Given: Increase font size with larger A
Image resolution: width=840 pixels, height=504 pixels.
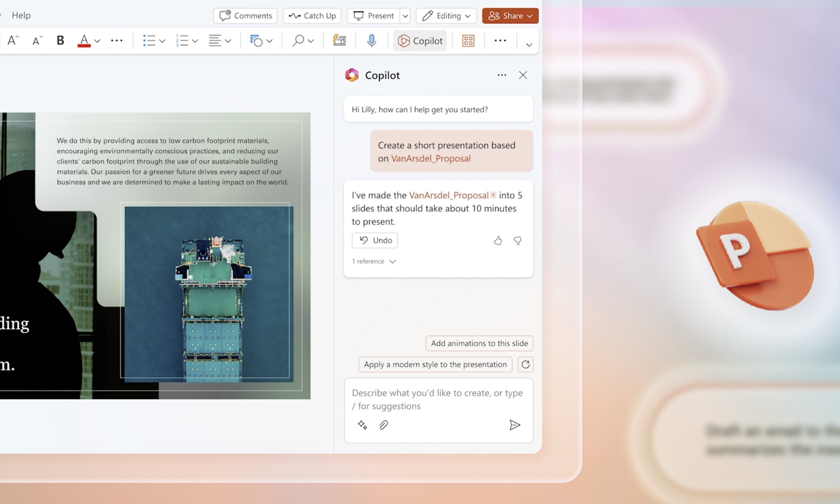Looking at the screenshot, I should pos(13,41).
